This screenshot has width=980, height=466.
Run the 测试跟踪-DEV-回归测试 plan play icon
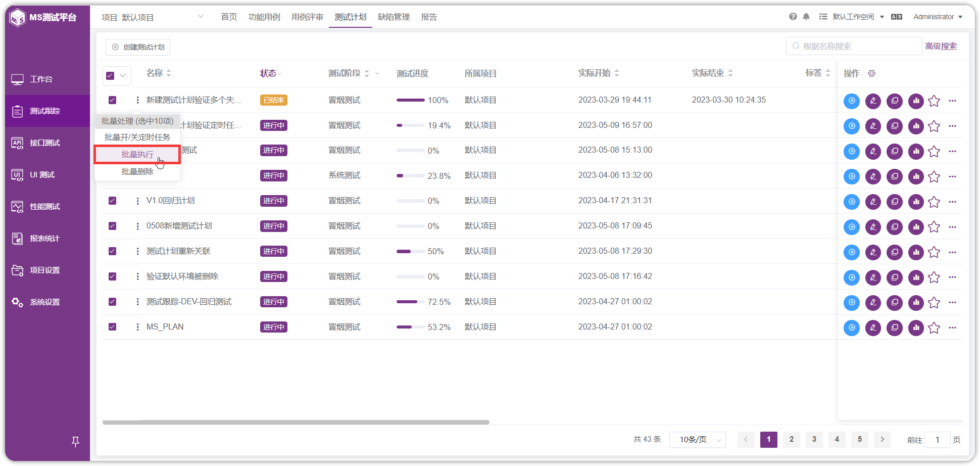coord(852,303)
